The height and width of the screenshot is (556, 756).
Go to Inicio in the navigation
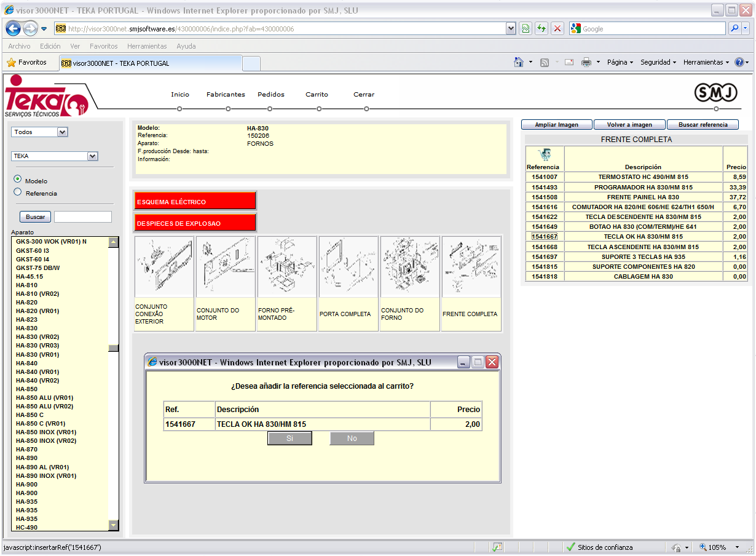(180, 94)
